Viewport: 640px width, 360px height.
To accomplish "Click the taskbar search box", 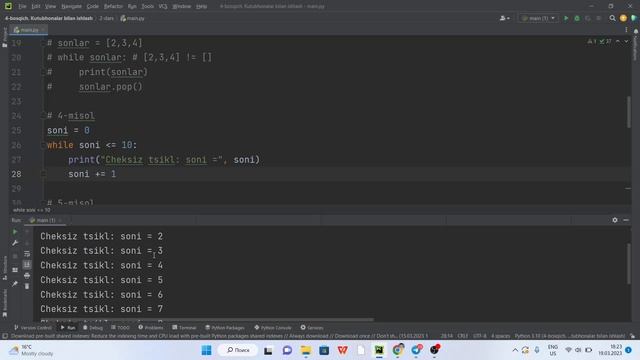I will pos(238,350).
